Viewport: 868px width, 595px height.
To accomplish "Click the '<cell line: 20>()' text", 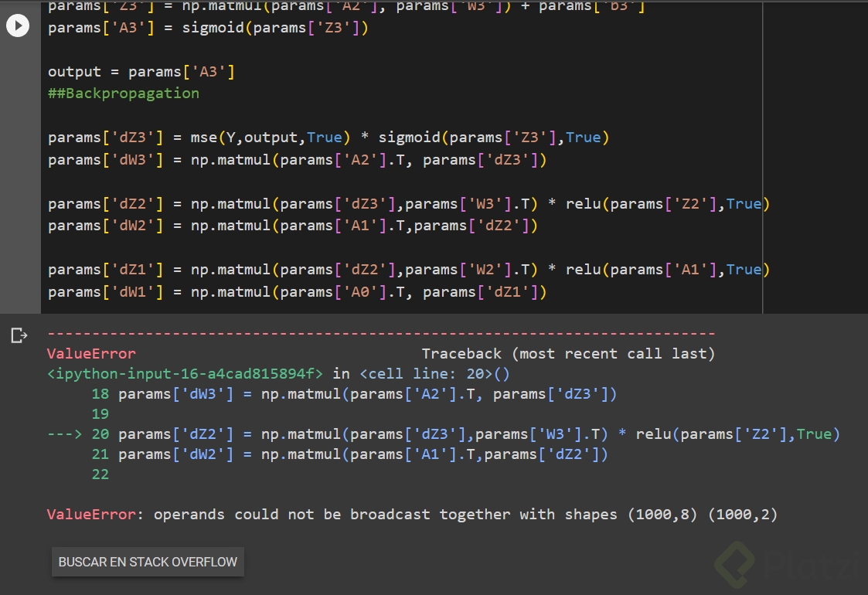I will [434, 373].
